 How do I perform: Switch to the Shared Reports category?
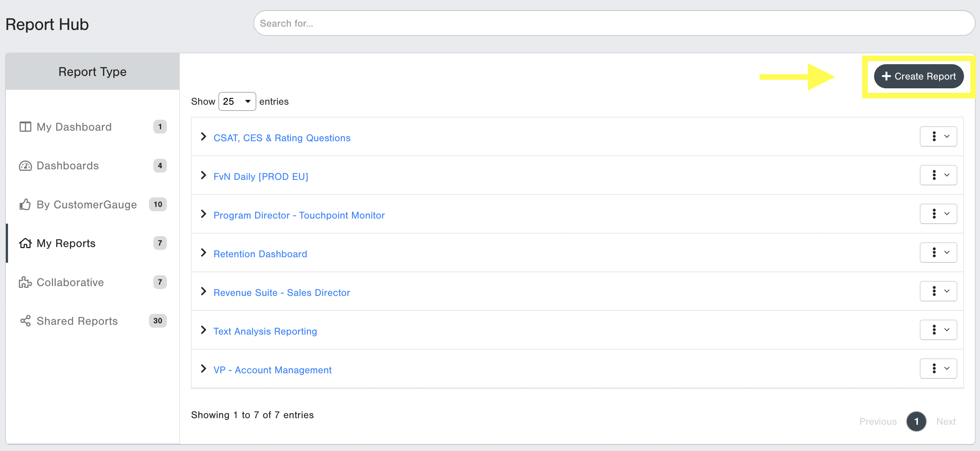click(x=77, y=321)
